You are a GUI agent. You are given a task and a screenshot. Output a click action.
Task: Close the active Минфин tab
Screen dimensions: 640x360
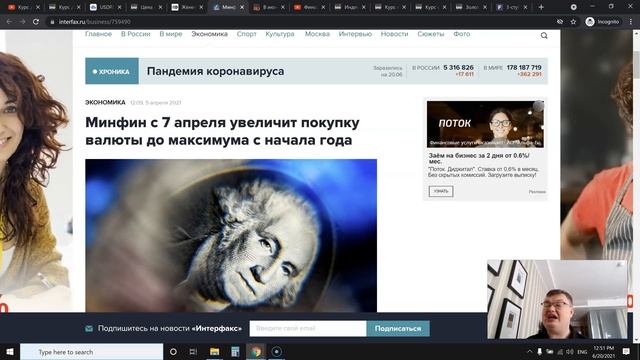click(242, 7)
